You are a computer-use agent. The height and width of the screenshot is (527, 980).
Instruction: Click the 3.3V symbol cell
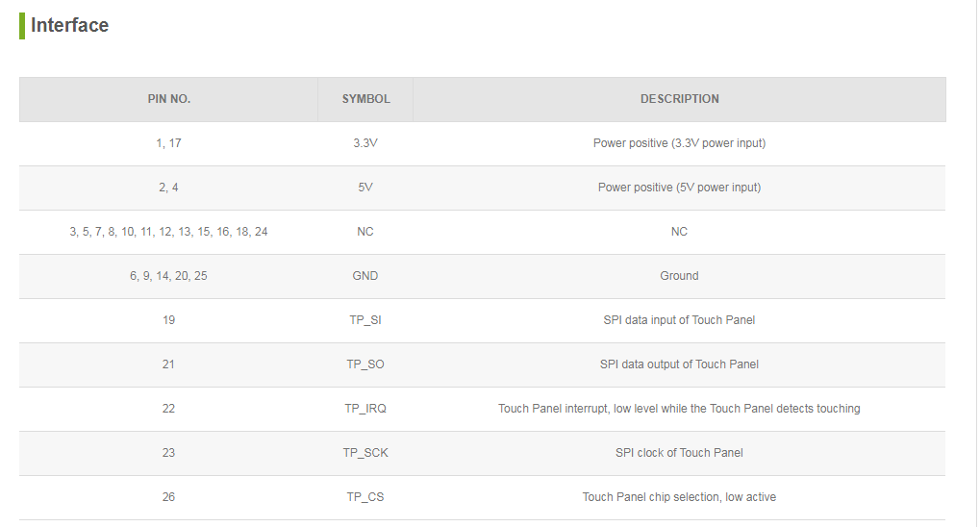365,143
